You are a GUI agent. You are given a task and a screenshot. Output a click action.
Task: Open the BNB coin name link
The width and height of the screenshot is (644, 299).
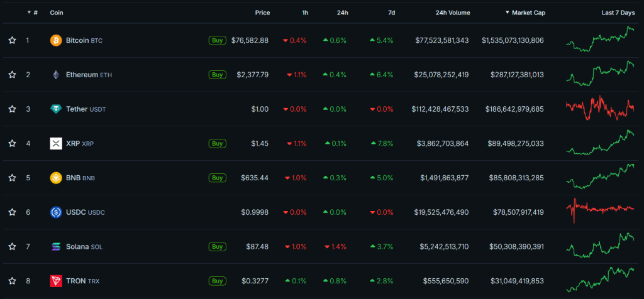pos(80,178)
